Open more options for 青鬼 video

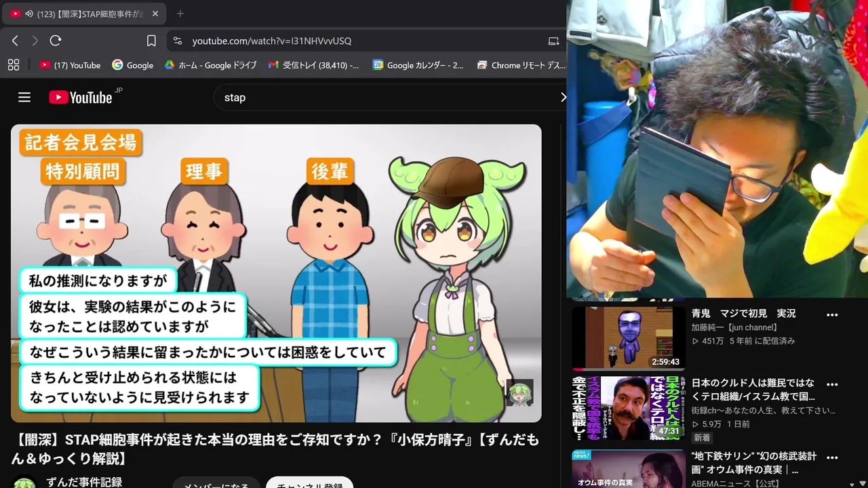pos(832,314)
